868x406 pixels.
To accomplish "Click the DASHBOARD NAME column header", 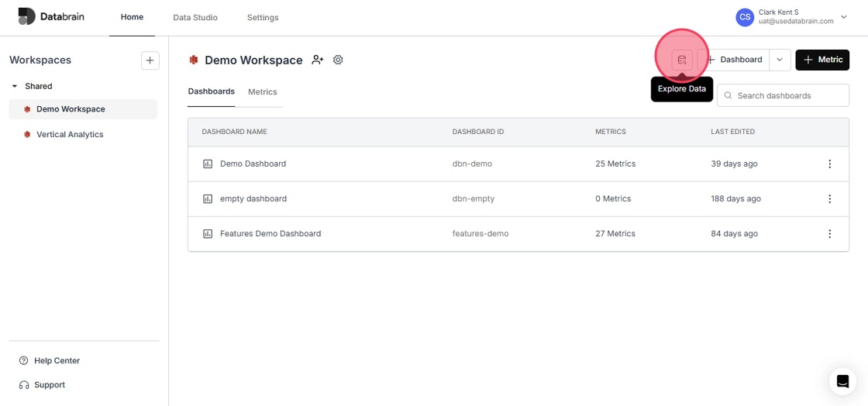I will (234, 132).
